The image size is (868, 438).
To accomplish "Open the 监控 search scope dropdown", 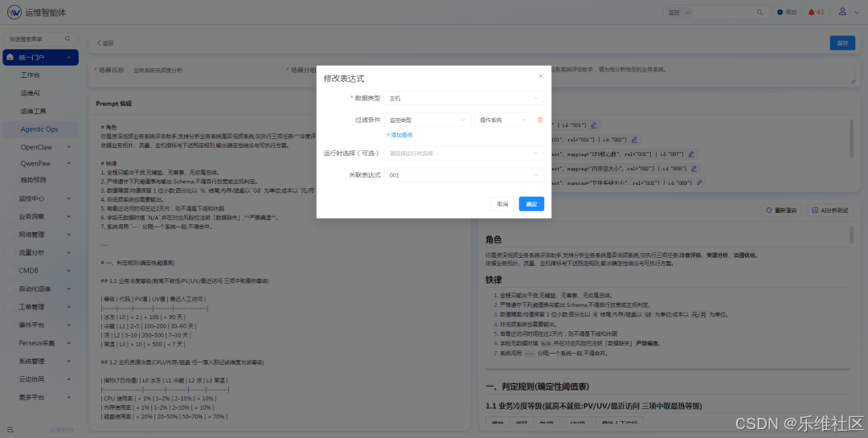I will point(679,12).
